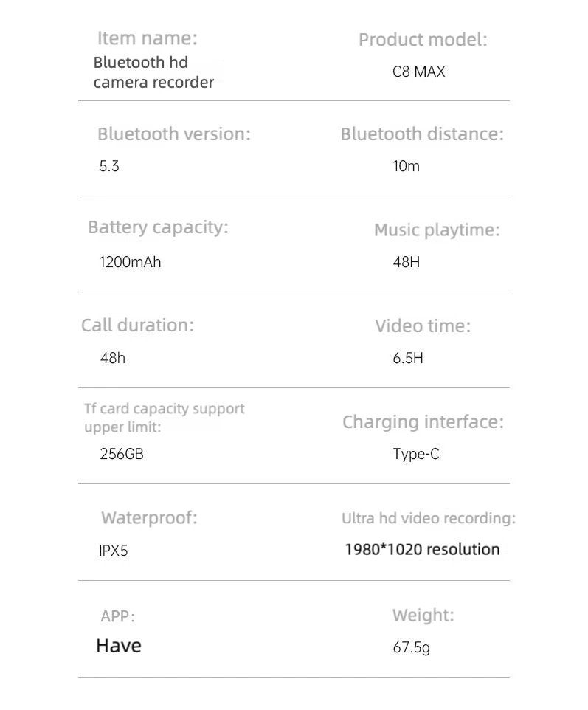Click the "Tf card capacity support upper limit:" label
Viewport: 588px width, 710px height.
(x=164, y=418)
